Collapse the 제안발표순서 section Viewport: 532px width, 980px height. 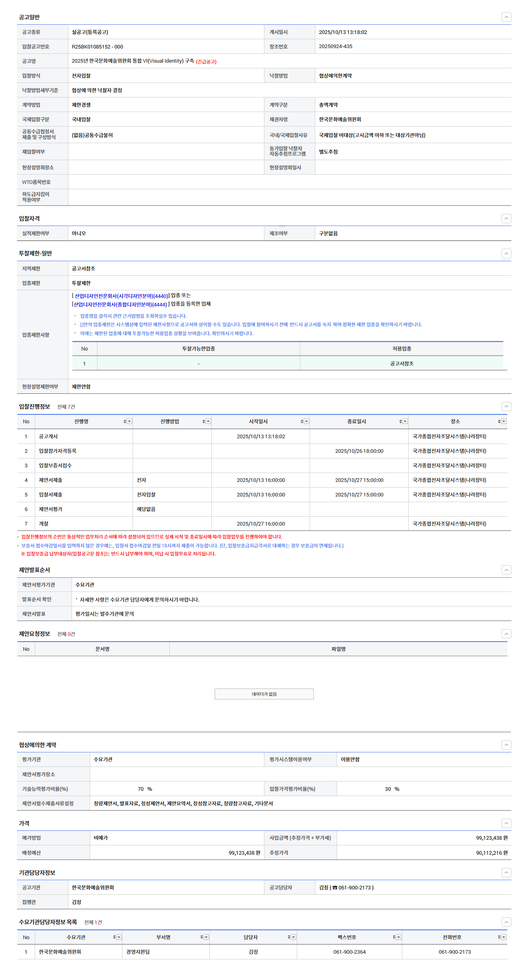point(506,570)
